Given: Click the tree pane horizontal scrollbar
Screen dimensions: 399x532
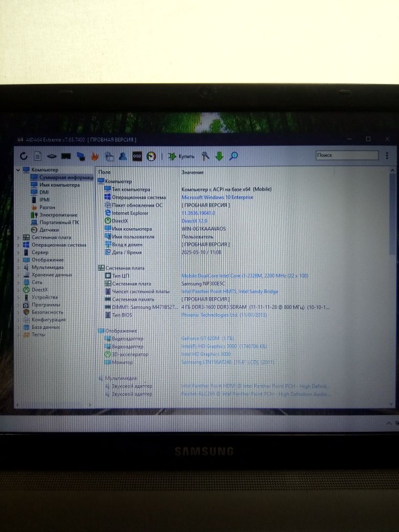Looking at the screenshot, I should 54,405.
